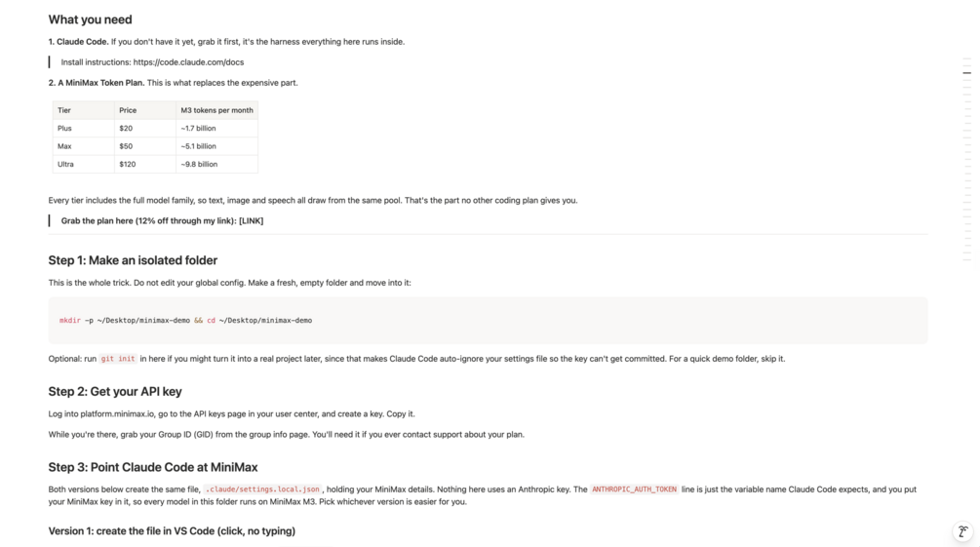Click the ANTHROPIC_AUTH_TOKEN inline code
This screenshot has width=980, height=547.
pyautogui.click(x=634, y=489)
